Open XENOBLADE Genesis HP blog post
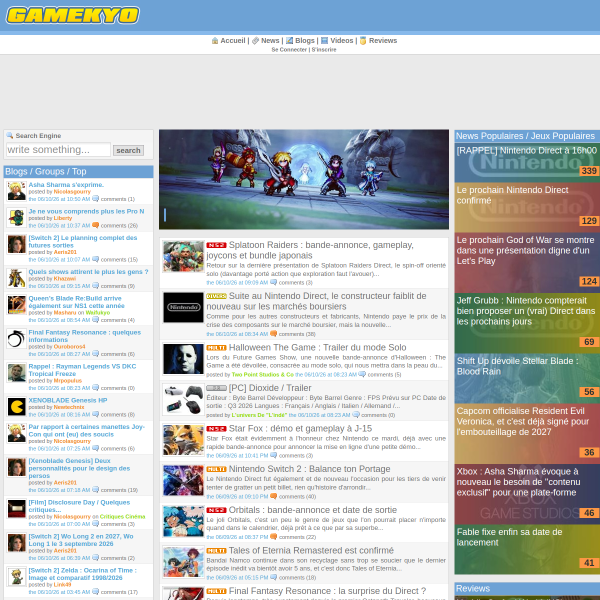The image size is (600, 600). coord(68,400)
